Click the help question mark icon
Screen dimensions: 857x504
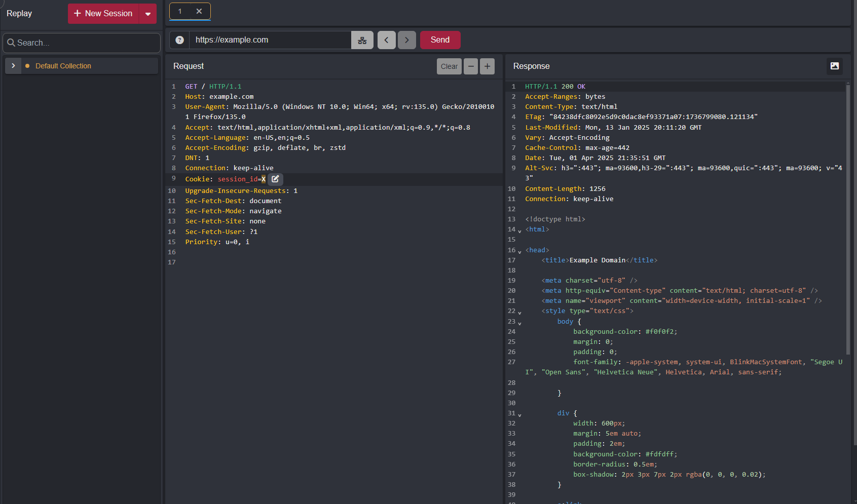pyautogui.click(x=179, y=40)
